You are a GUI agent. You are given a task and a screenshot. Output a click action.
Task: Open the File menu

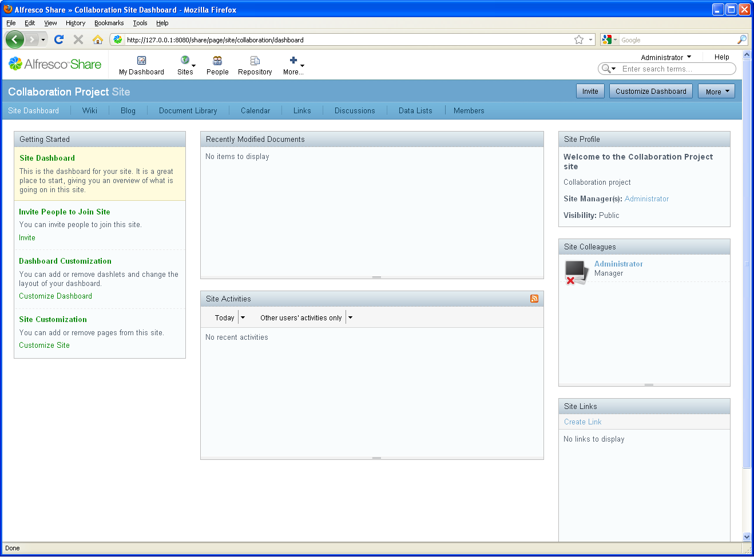point(11,23)
